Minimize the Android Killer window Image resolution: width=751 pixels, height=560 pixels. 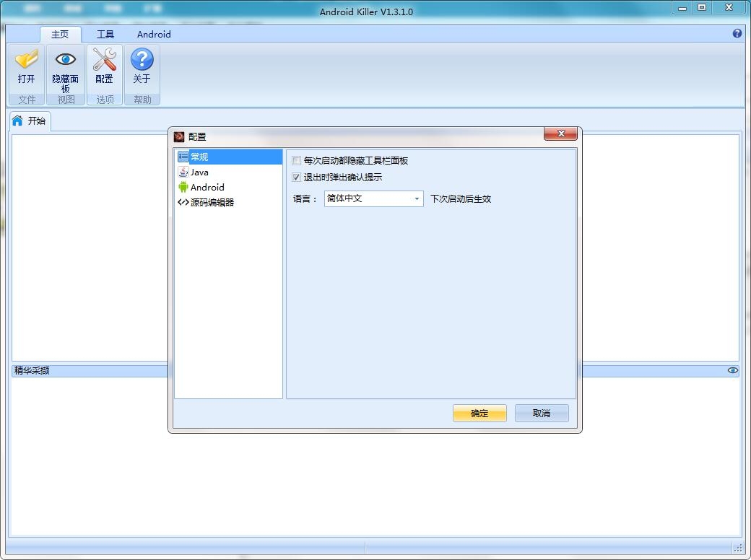pos(682,8)
